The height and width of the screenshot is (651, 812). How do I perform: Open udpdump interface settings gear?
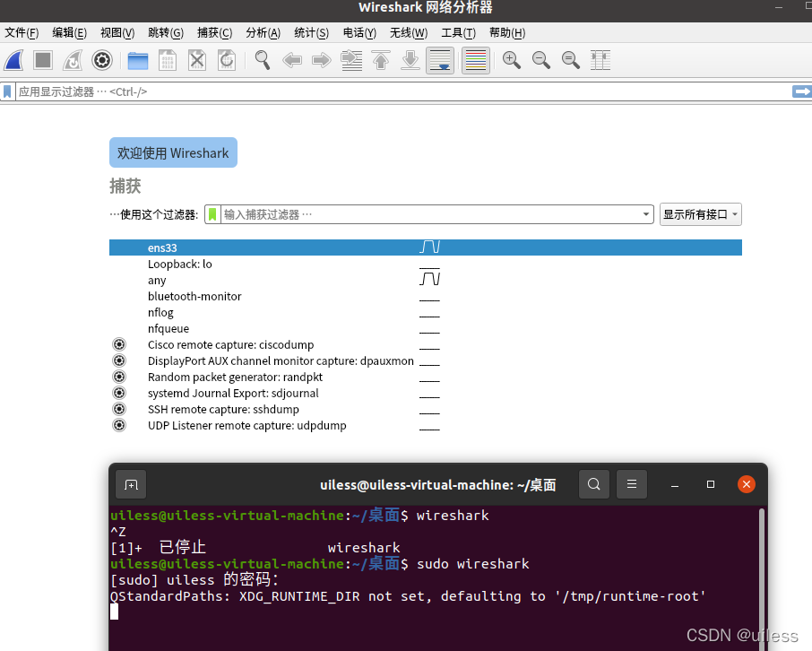119,426
